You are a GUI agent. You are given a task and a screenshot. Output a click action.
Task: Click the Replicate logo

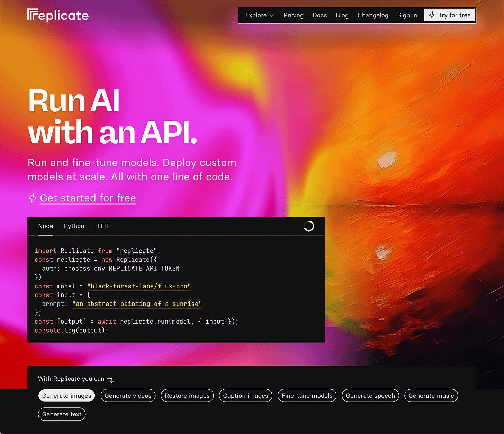coord(58,15)
